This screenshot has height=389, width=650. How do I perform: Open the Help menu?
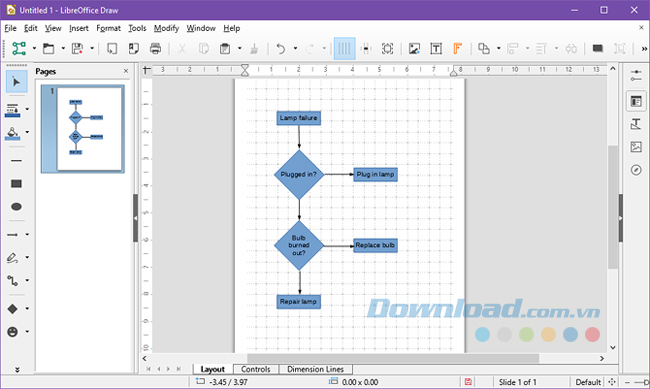pos(232,28)
